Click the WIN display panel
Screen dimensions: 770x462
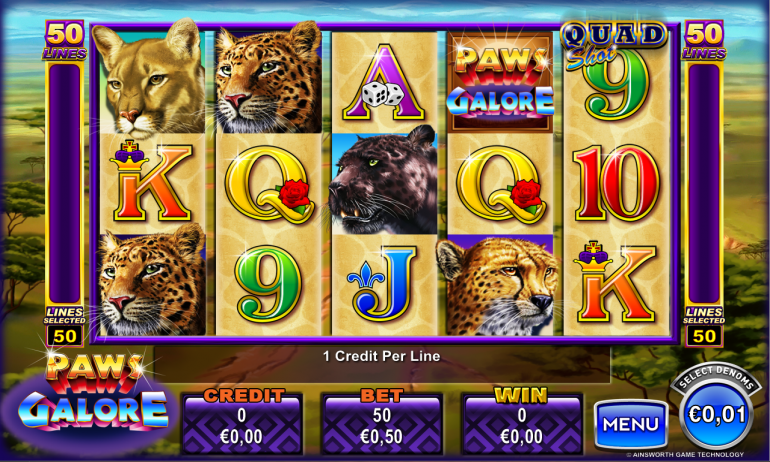pos(522,422)
